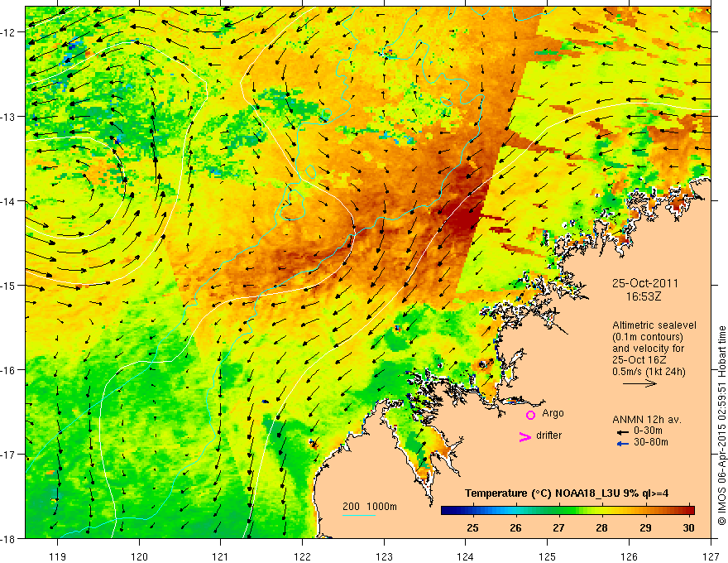Click the '200 1000m' contour label
This screenshot has width=728, height=563.
coord(370,507)
